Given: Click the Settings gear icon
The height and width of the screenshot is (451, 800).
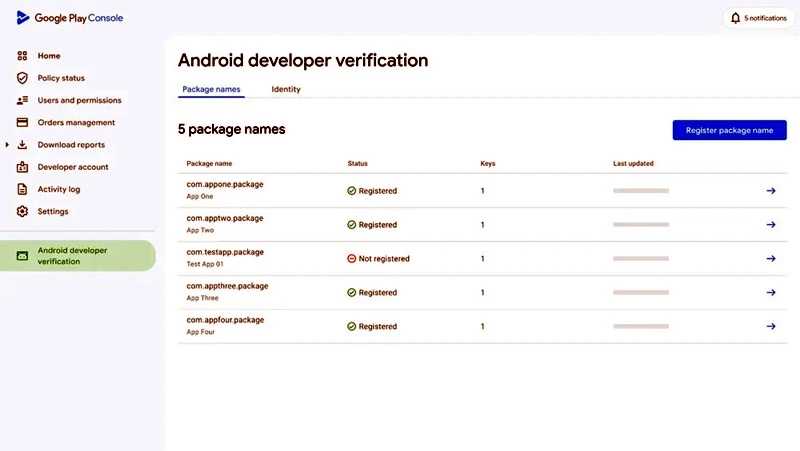Looking at the screenshot, I should [x=22, y=211].
